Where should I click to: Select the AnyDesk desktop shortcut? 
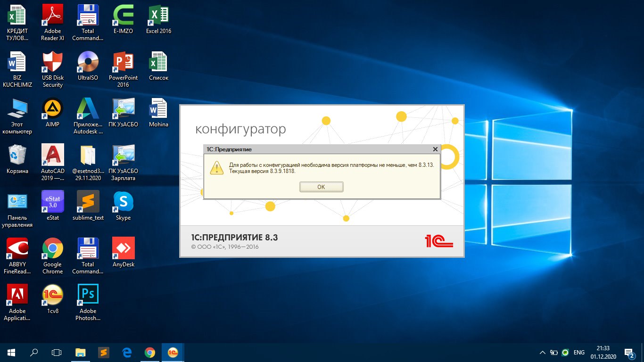123,253
